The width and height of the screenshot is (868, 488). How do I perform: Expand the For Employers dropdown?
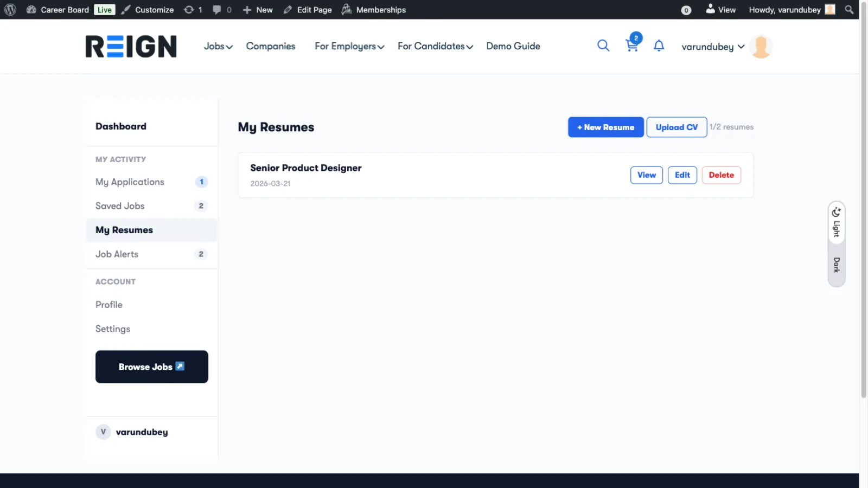[349, 46]
